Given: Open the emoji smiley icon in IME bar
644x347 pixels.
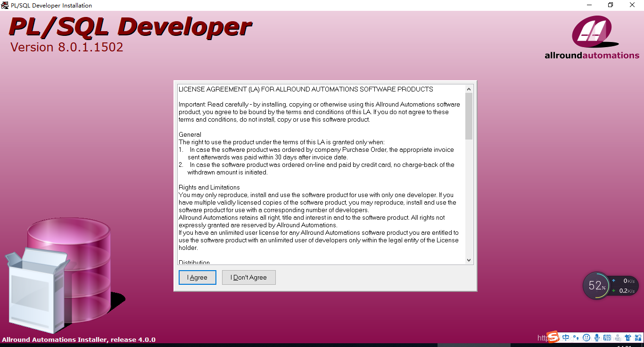Looking at the screenshot, I should pyautogui.click(x=586, y=338).
